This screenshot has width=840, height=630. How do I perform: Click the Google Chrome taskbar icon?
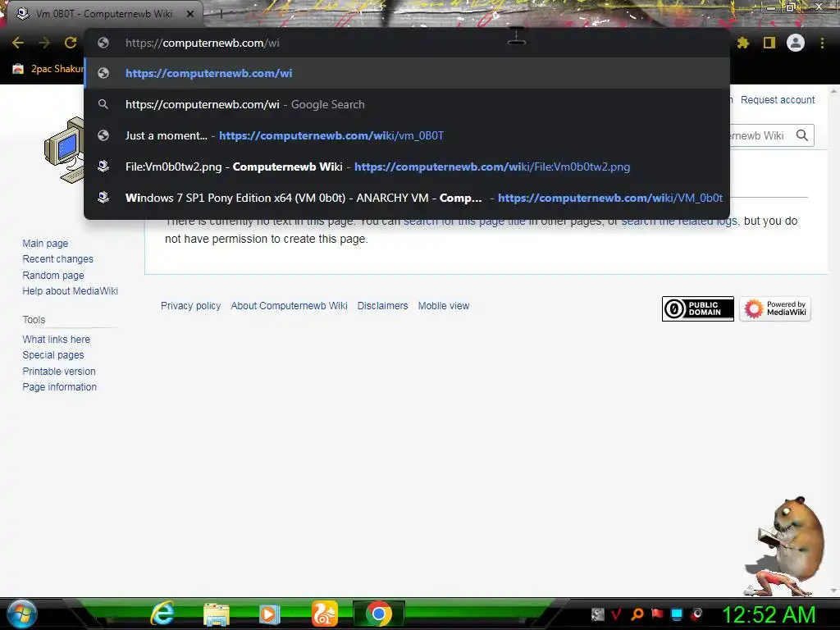pyautogui.click(x=379, y=614)
